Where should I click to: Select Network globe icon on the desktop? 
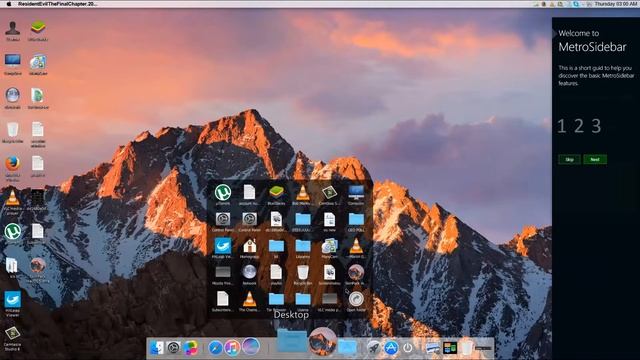pyautogui.click(x=13, y=95)
